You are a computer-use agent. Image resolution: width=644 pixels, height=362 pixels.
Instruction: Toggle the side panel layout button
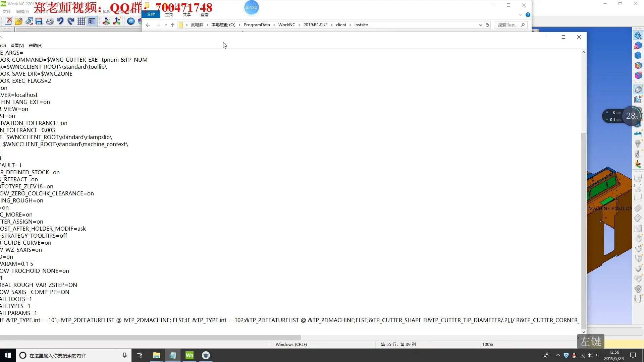tap(92, 21)
